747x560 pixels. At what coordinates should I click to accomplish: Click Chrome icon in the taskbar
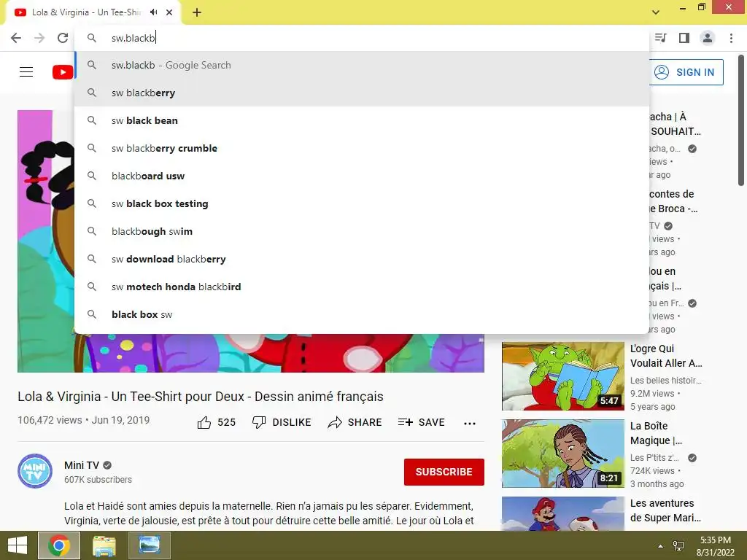[x=59, y=545]
